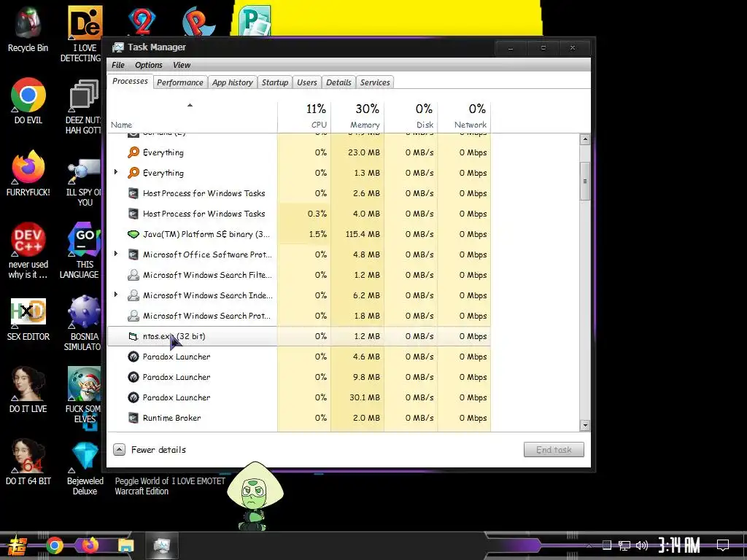Select the elf game desktop icon
The height and width of the screenshot is (560, 747).
(85, 384)
